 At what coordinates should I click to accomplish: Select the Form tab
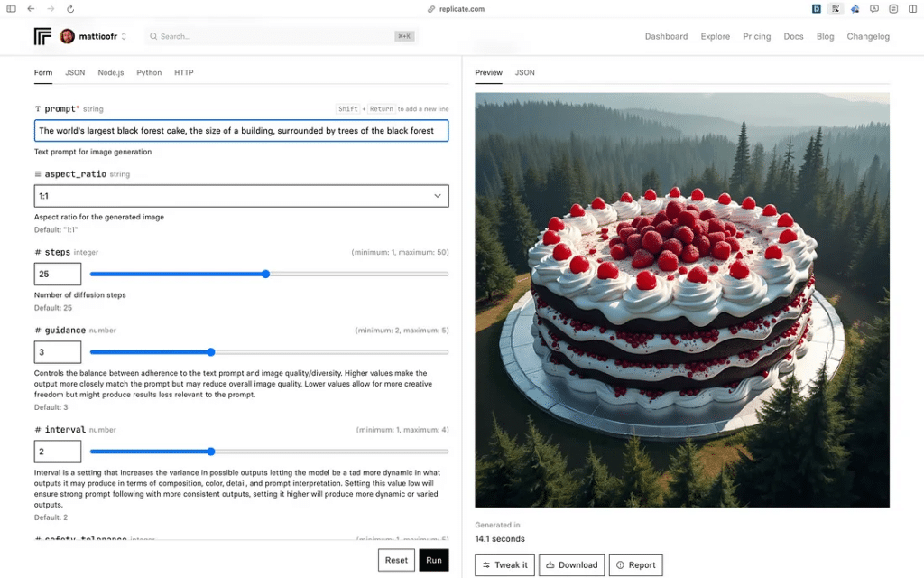coord(43,72)
